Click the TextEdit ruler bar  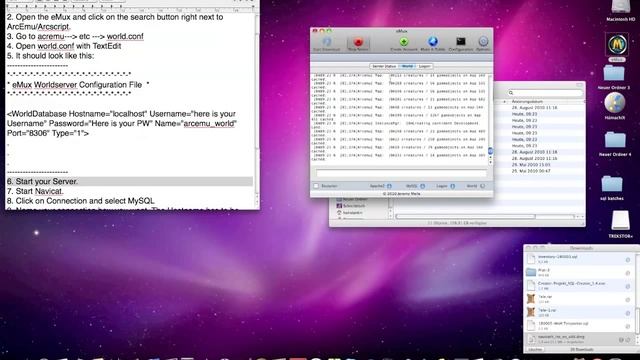point(131,8)
